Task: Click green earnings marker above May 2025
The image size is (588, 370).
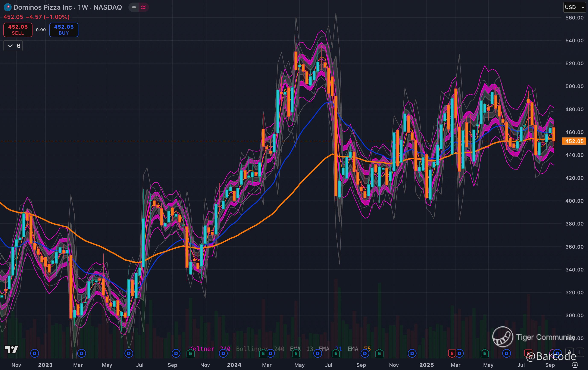Action: (x=485, y=353)
